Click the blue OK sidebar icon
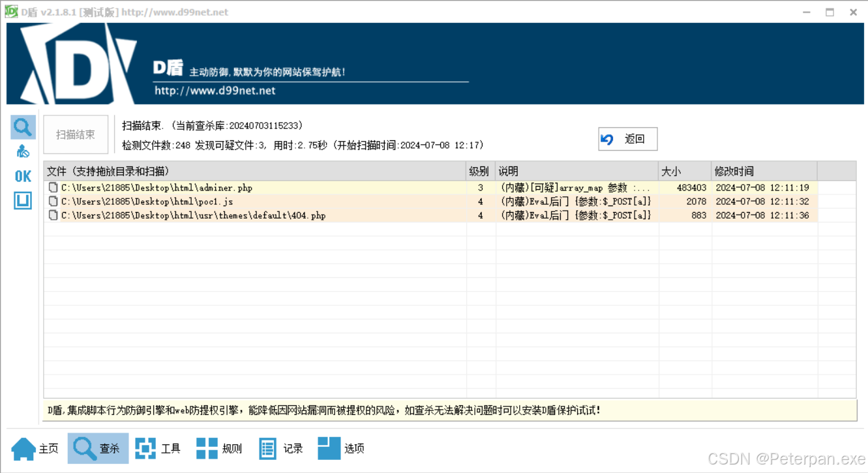 coord(23,176)
